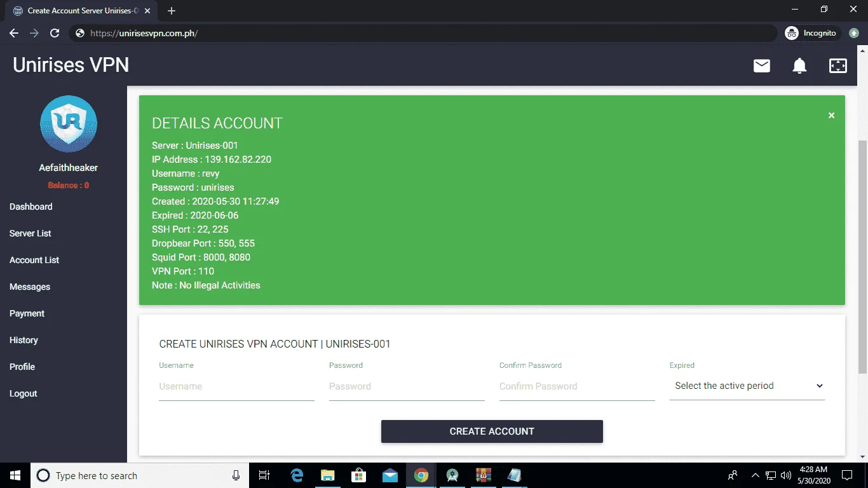Open File Explorer from the taskbar
The image size is (868, 488).
(x=328, y=475)
